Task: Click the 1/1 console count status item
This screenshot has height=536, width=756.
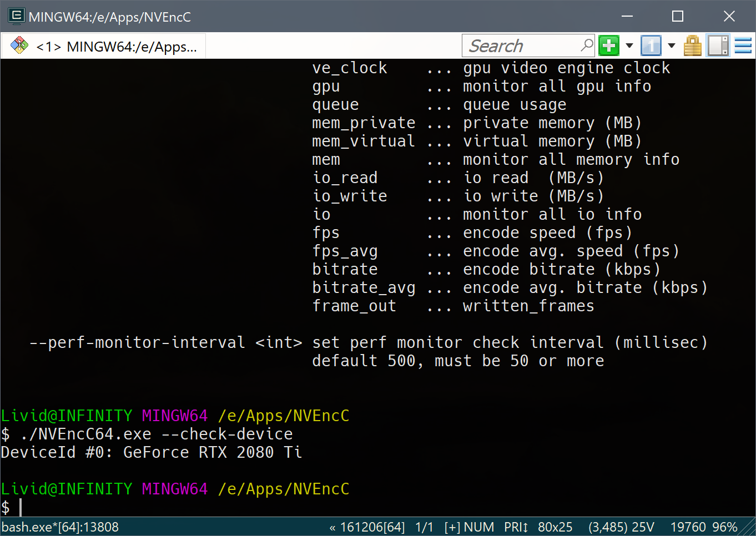Action: pyautogui.click(x=424, y=527)
